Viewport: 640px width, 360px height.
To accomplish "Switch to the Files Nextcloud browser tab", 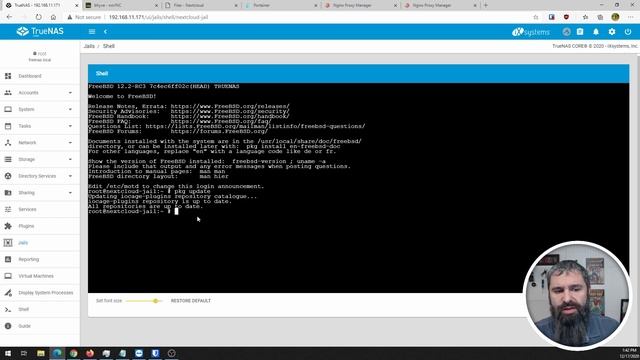I will tap(201, 5).
